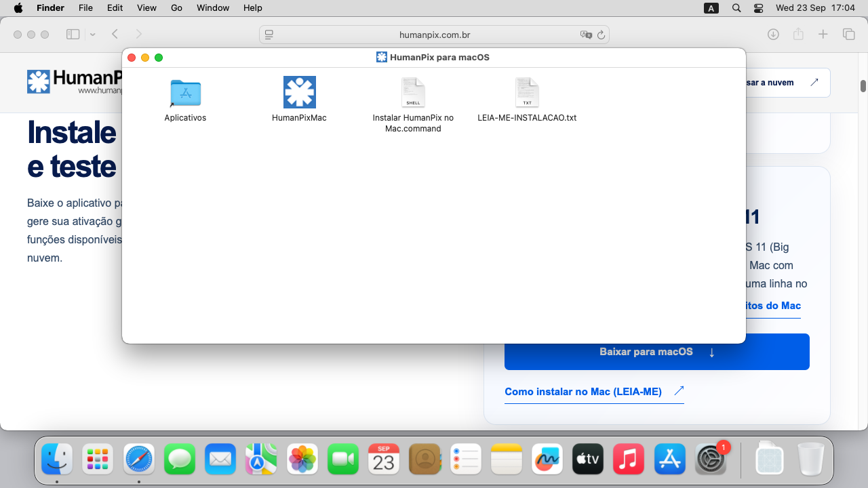This screenshot has width=868, height=488.
Task: Open the Window menu
Action: coord(213,8)
